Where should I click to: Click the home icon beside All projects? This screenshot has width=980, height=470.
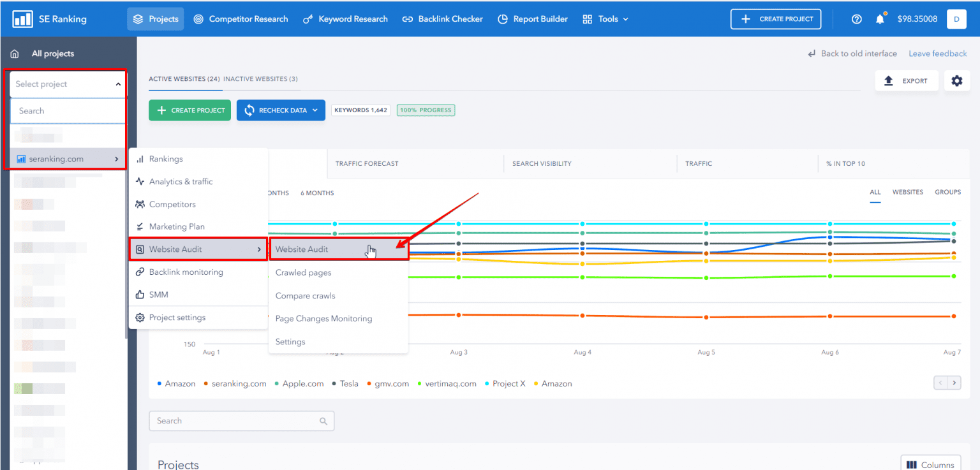pos(15,54)
